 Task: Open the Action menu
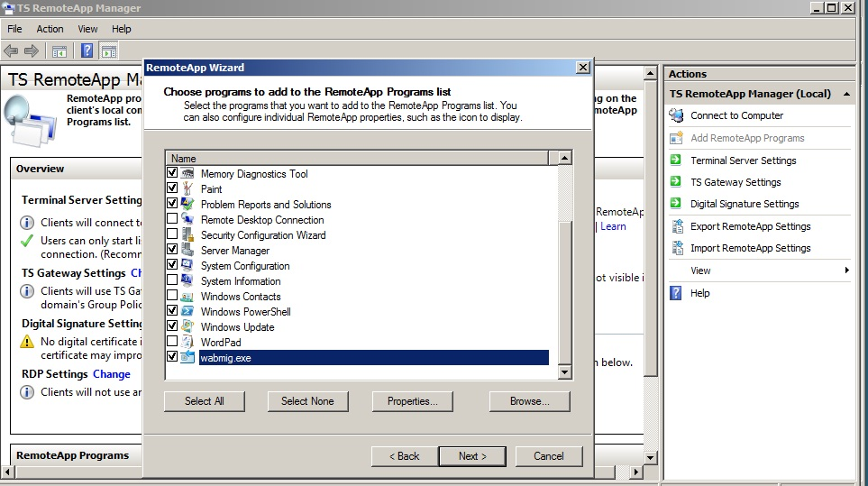pos(50,29)
